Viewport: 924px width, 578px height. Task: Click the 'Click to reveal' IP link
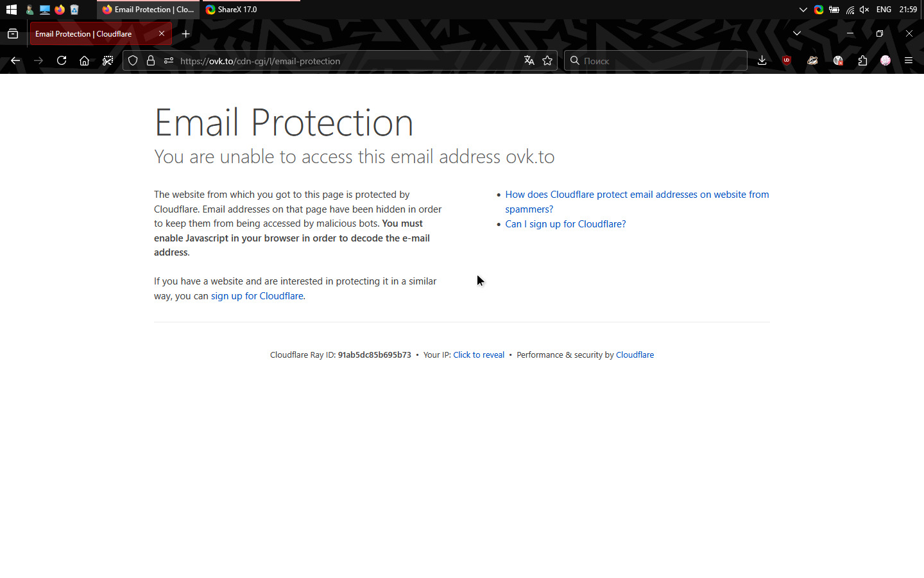[479, 355]
